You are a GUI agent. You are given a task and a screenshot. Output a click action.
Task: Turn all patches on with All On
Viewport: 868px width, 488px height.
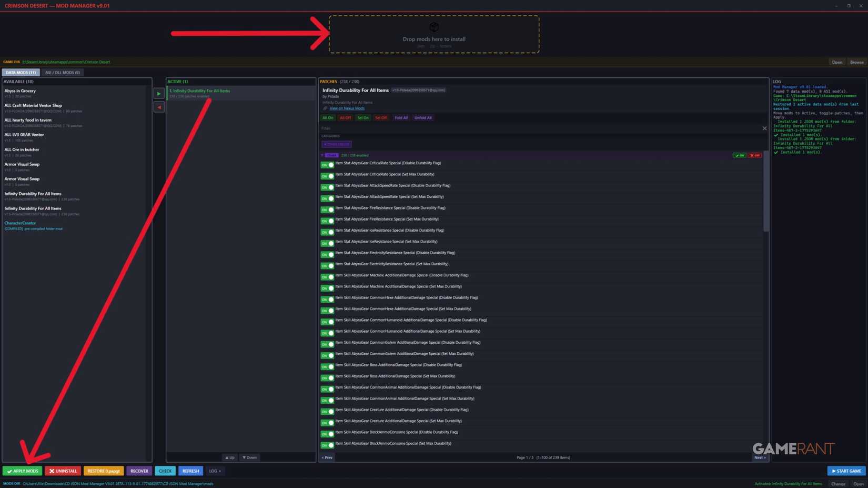[x=328, y=118]
